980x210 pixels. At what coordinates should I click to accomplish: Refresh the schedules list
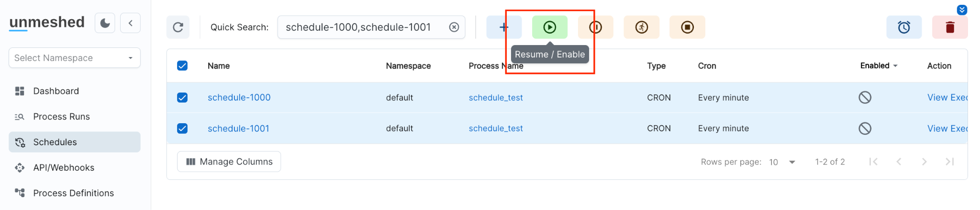point(178,27)
